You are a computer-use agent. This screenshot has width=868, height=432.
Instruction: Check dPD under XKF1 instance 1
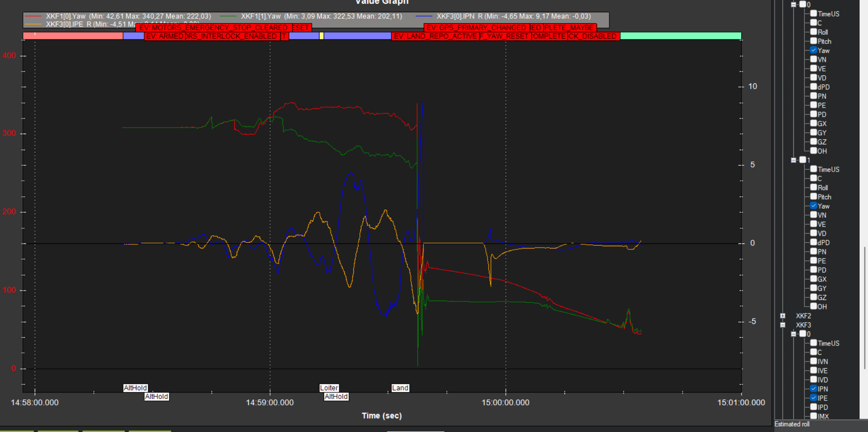[814, 243]
